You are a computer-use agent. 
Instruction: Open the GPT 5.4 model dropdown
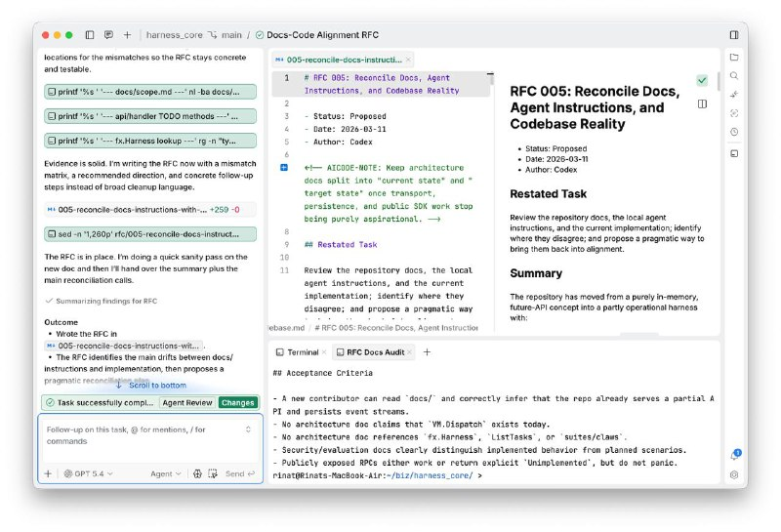coord(89,474)
